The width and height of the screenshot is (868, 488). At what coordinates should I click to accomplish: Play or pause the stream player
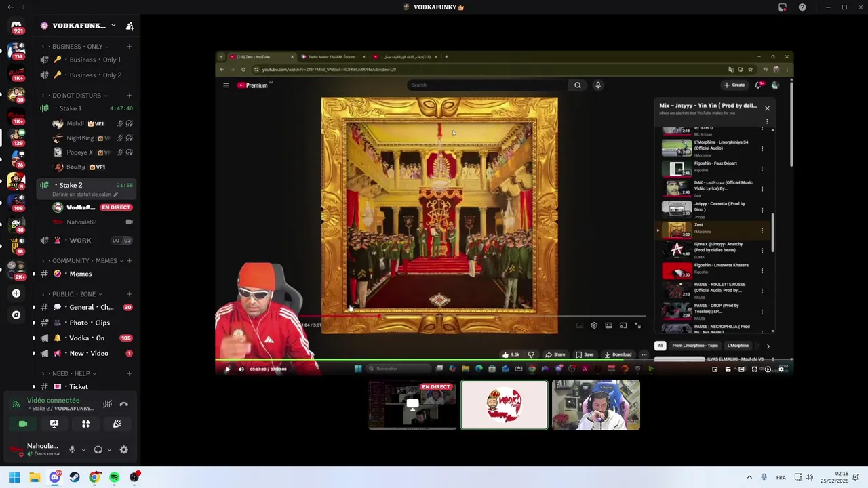coord(227,369)
